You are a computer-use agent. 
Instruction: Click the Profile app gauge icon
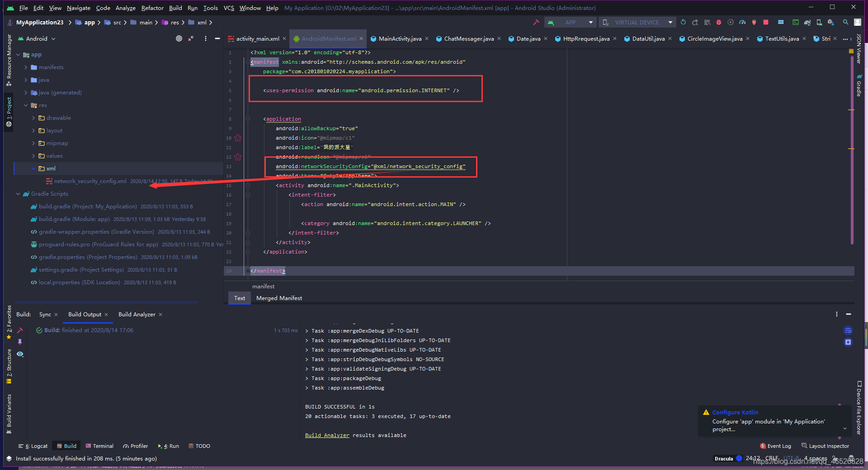coord(742,22)
